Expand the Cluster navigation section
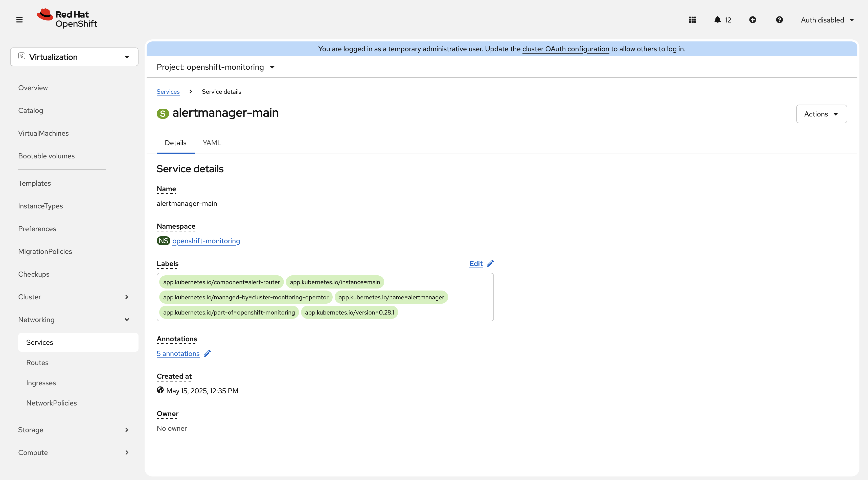The height and width of the screenshot is (480, 868). click(74, 297)
